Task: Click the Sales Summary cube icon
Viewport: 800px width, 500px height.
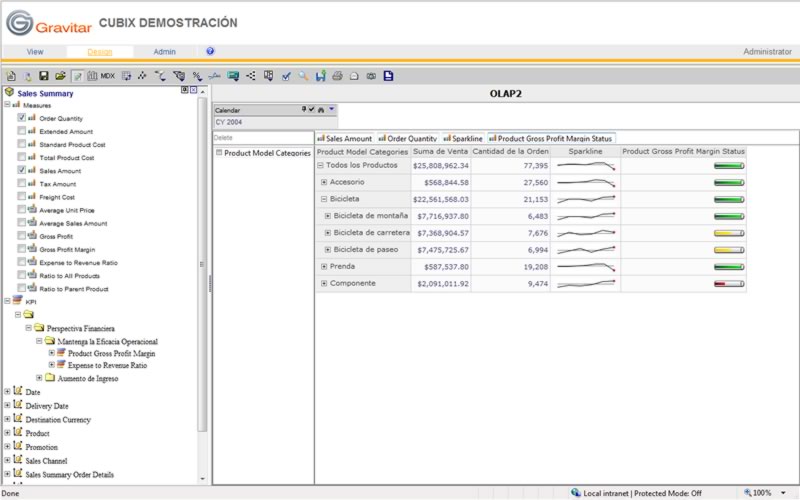Action: pos(9,92)
